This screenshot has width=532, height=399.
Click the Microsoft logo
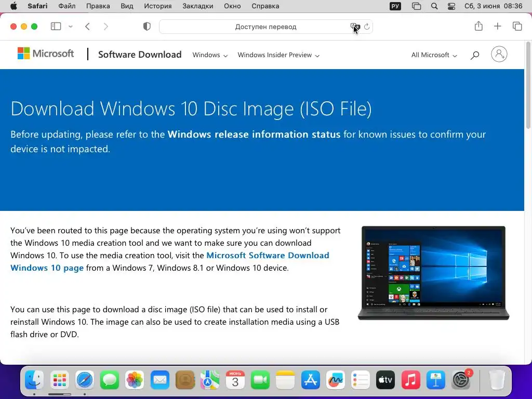point(46,54)
